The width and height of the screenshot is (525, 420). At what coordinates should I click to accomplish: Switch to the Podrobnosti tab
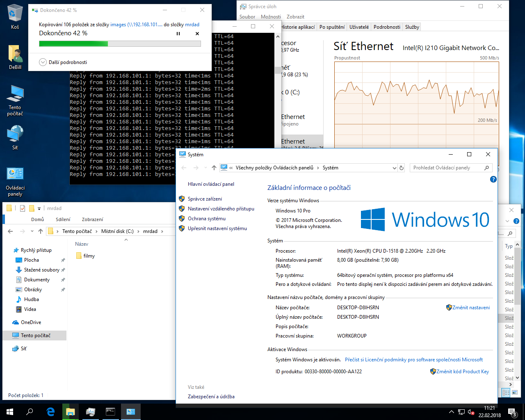[387, 27]
